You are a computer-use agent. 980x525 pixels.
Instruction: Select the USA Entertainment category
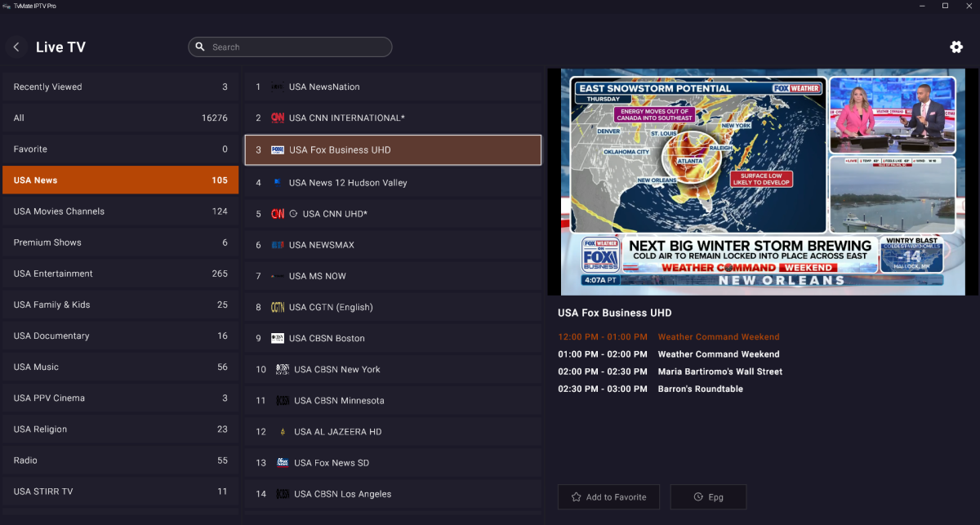120,274
